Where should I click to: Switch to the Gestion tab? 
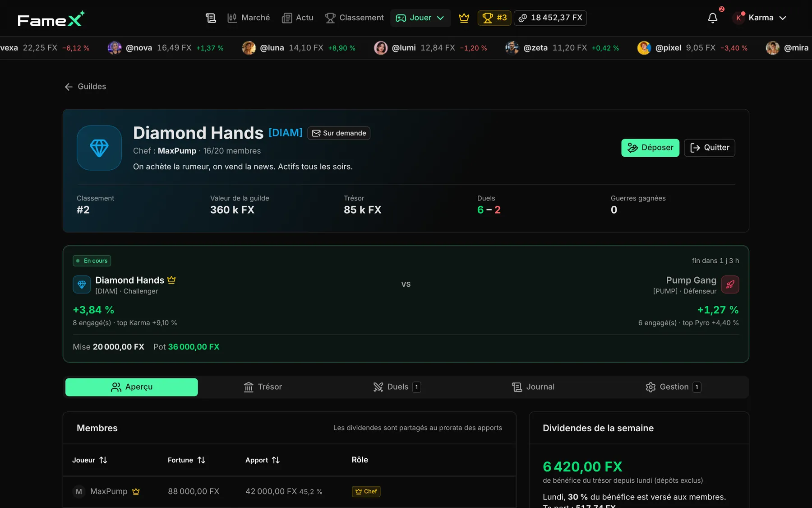pos(673,387)
